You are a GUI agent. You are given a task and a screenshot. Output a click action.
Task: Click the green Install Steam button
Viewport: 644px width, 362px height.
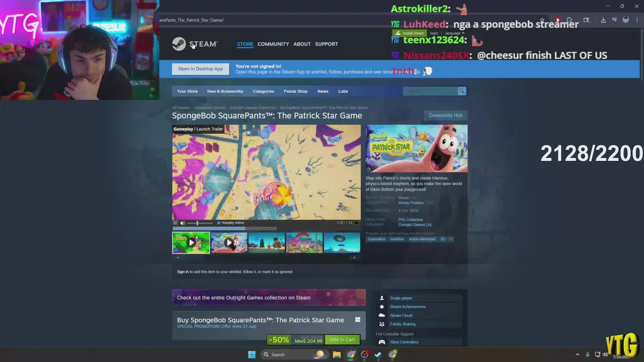pyautogui.click(x=410, y=33)
